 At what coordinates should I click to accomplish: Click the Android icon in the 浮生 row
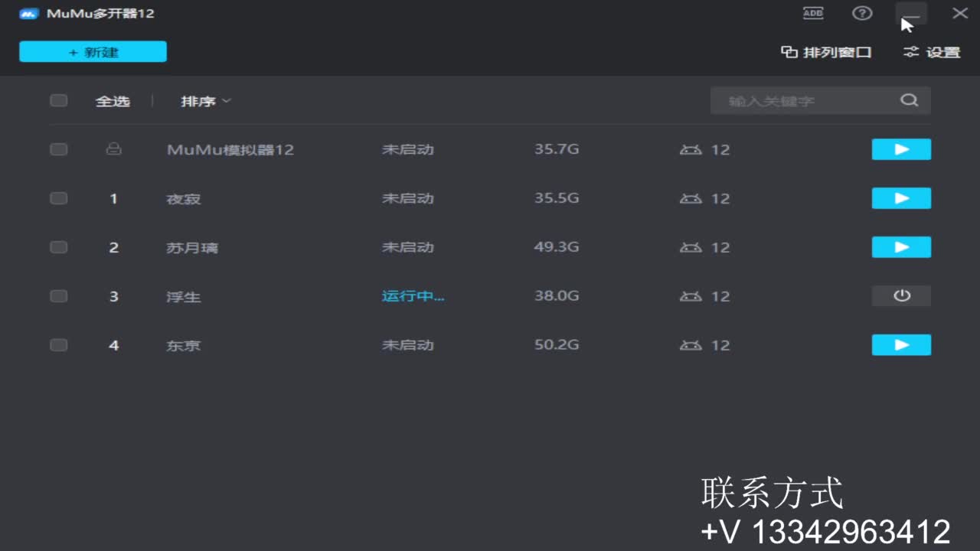tap(691, 297)
